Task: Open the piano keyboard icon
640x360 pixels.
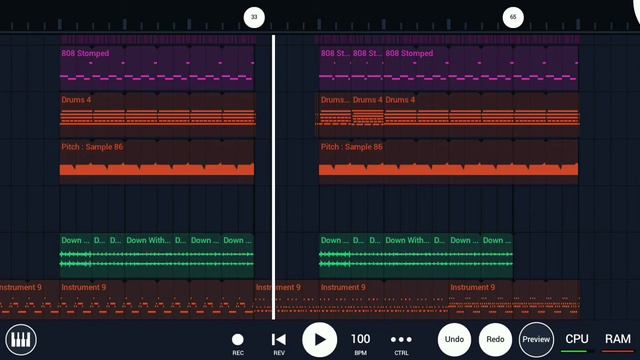Action: [21, 340]
